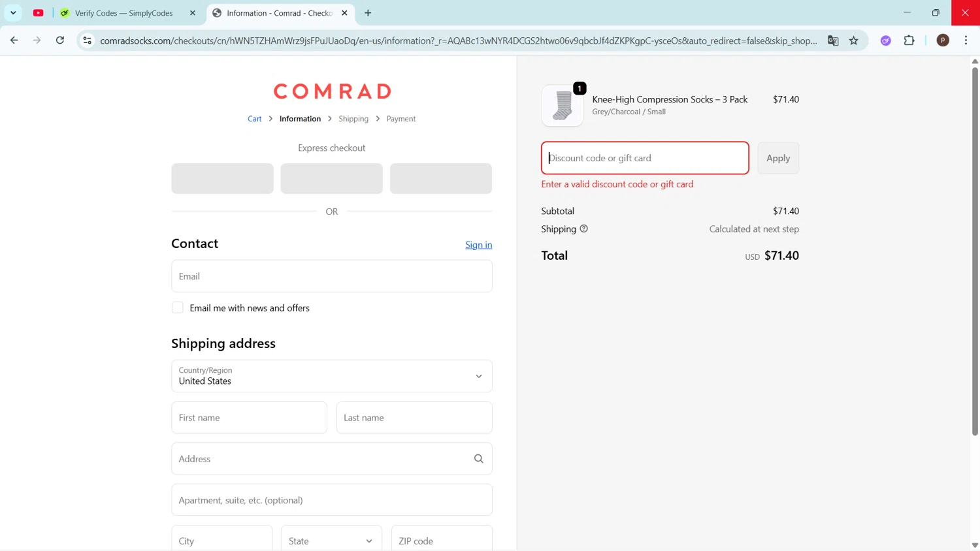
Task: Click the COMRAD logo
Action: point(332,91)
